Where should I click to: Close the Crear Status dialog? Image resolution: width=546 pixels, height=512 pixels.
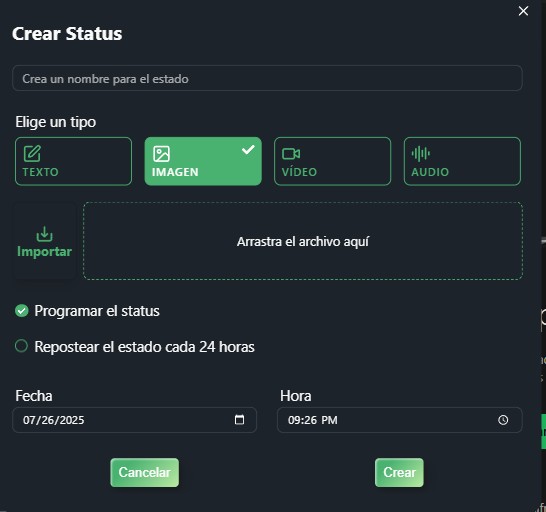click(523, 11)
